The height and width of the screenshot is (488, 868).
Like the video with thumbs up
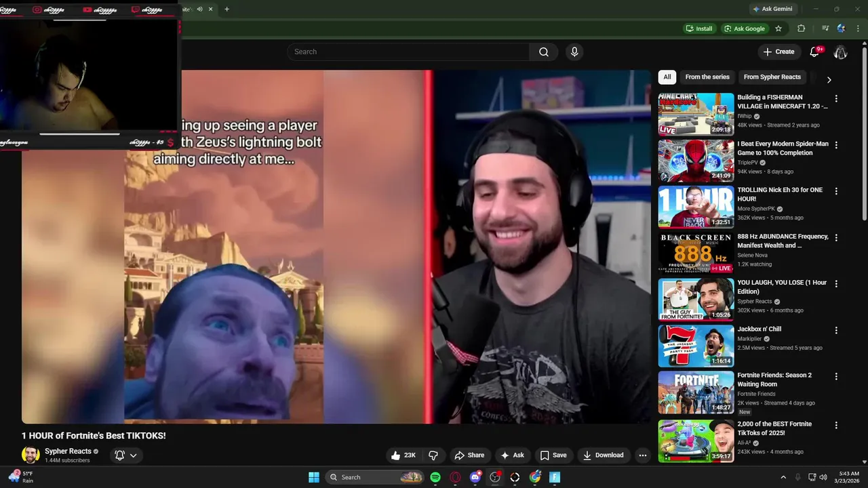[403, 455]
